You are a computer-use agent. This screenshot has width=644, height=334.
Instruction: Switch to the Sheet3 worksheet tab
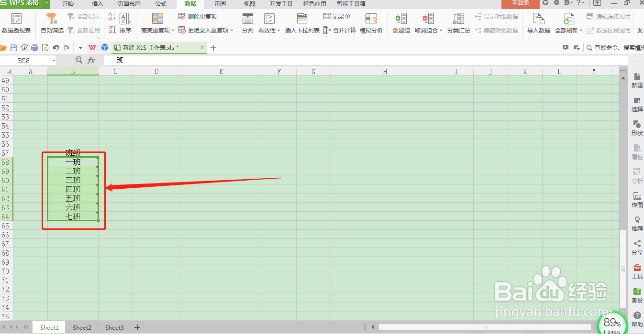pos(114,327)
